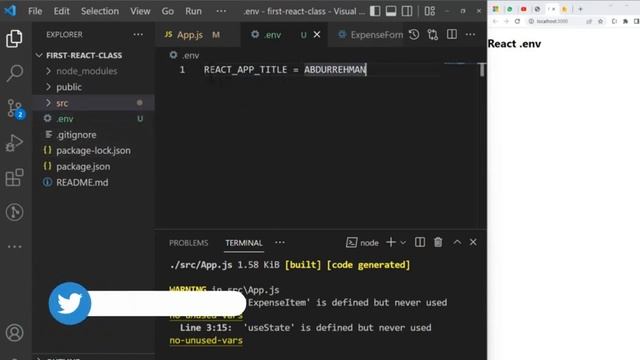Open the .gitignore file
This screenshot has height=360, width=640.
(x=93, y=135)
